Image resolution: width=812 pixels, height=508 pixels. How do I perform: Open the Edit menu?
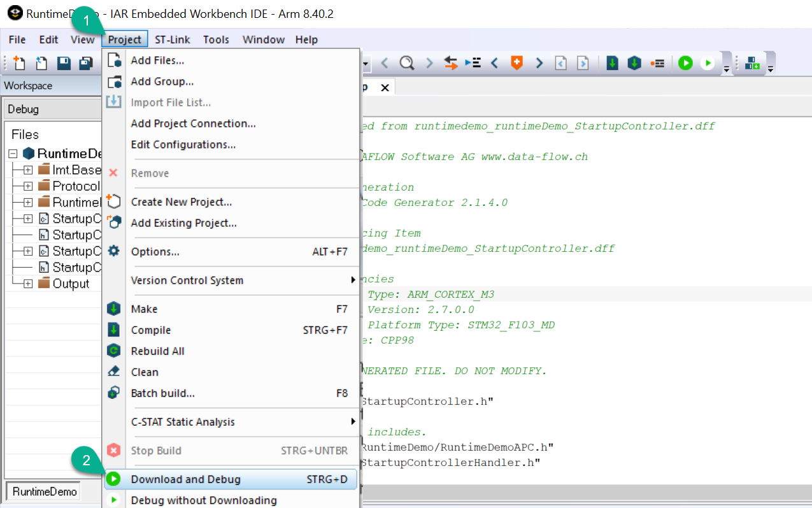(x=48, y=40)
